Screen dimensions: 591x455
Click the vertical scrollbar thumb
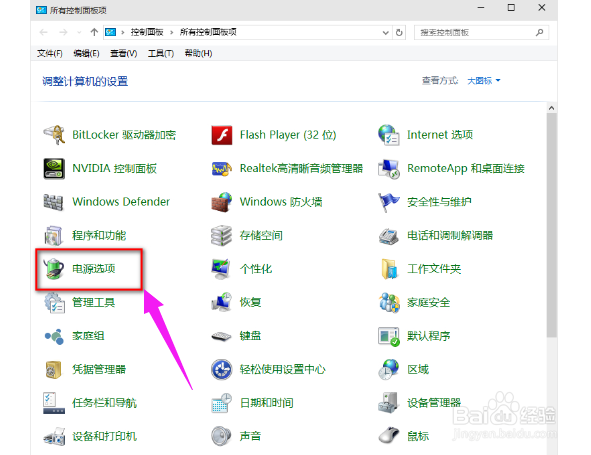pyautogui.click(x=552, y=225)
